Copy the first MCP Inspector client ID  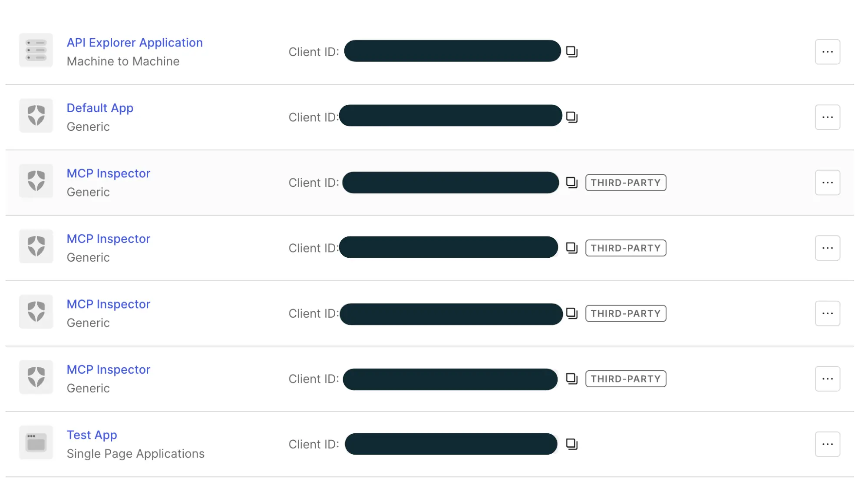point(572,182)
